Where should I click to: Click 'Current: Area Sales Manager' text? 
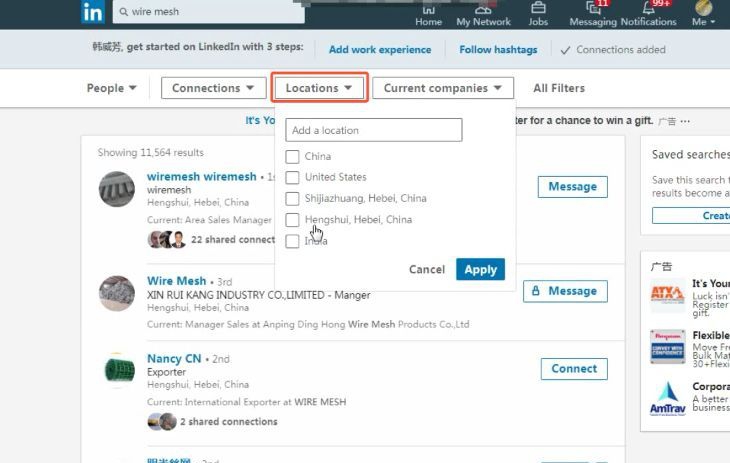(x=209, y=220)
